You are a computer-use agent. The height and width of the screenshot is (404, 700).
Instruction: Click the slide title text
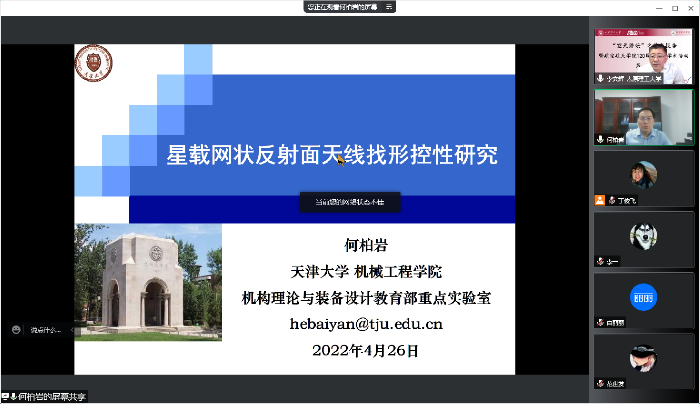[331, 155]
